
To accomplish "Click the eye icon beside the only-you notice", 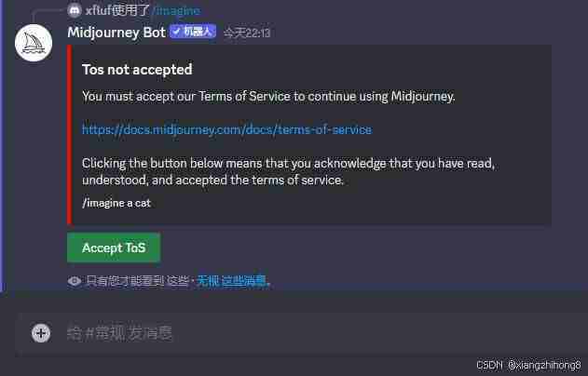I will [75, 281].
